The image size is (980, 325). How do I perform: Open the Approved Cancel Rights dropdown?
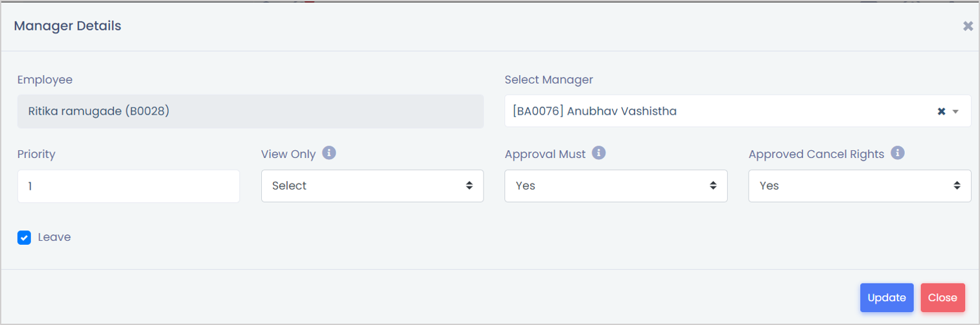859,186
